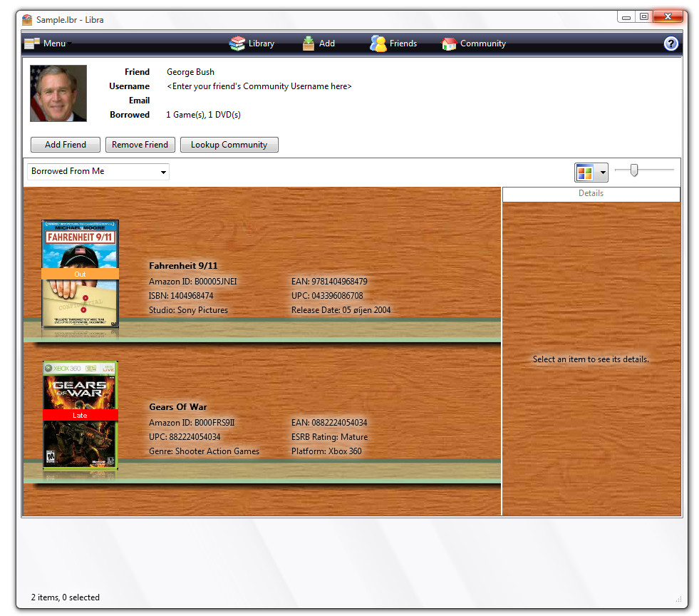Image resolution: width=699 pixels, height=616 pixels.
Task: Click the Friend field label
Action: [x=138, y=72]
